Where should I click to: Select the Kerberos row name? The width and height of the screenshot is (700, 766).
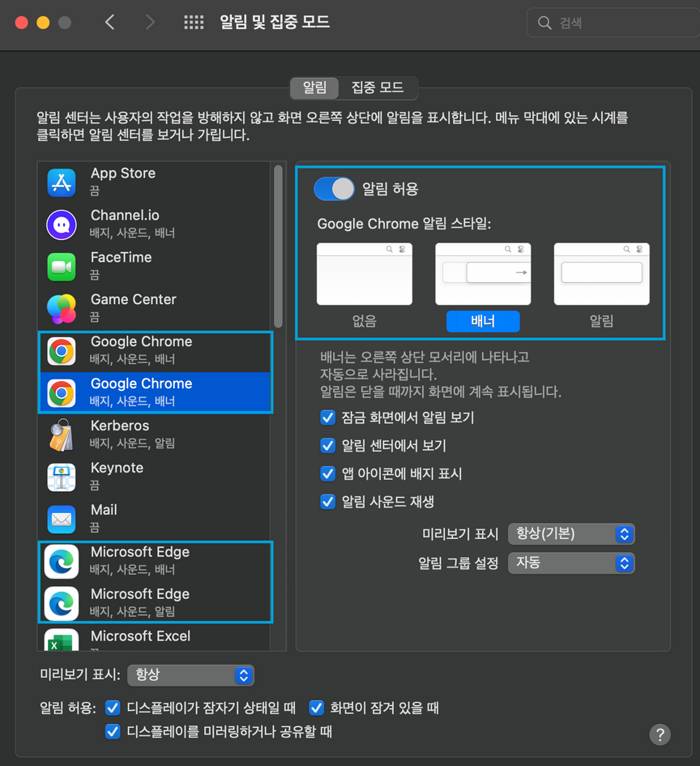coord(120,426)
